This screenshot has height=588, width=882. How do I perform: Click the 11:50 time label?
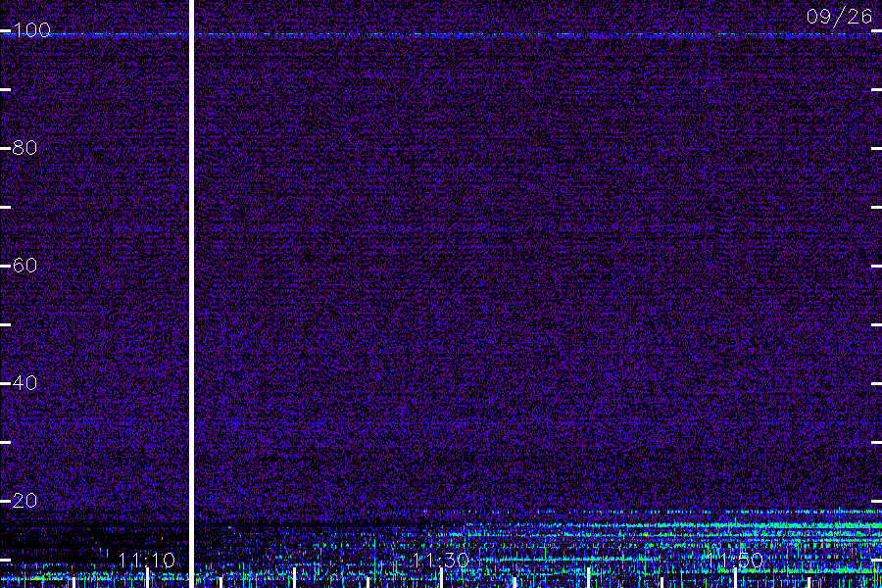pyautogui.click(x=735, y=560)
